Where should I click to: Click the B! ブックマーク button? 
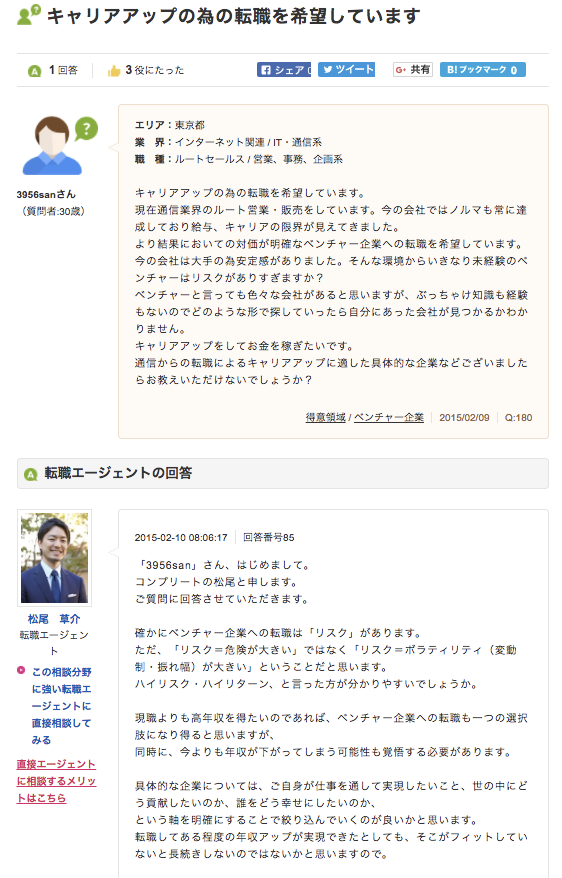click(x=483, y=69)
